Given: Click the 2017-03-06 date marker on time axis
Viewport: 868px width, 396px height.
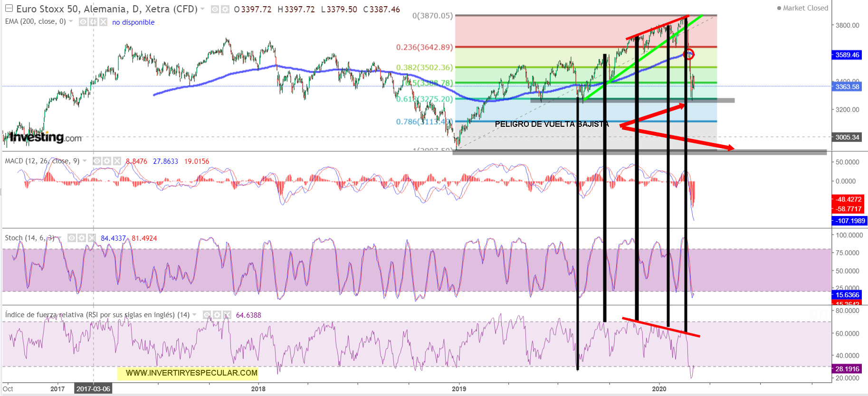Looking at the screenshot, I should [93, 389].
